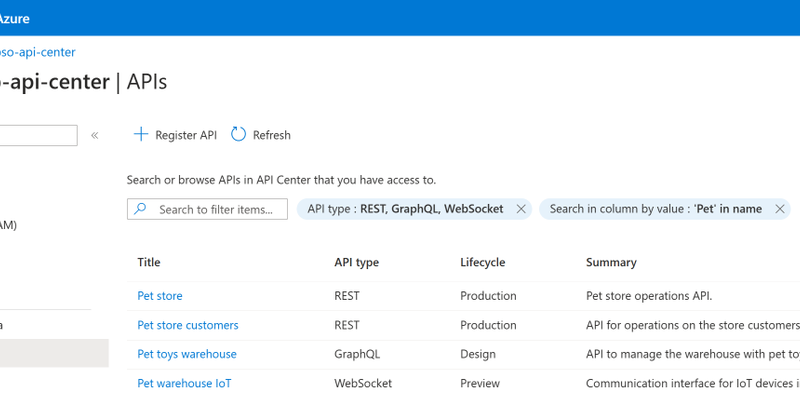This screenshot has width=800, height=419.
Task: Open the api-center breadcrumb link
Action: (x=38, y=52)
